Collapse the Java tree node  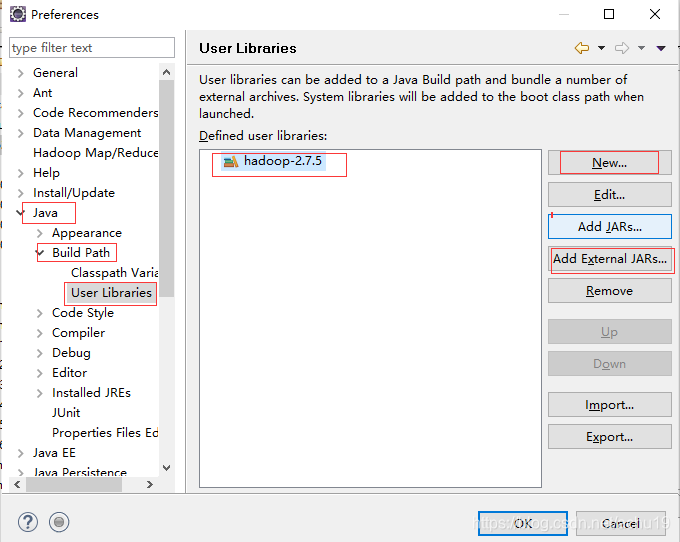point(20,212)
